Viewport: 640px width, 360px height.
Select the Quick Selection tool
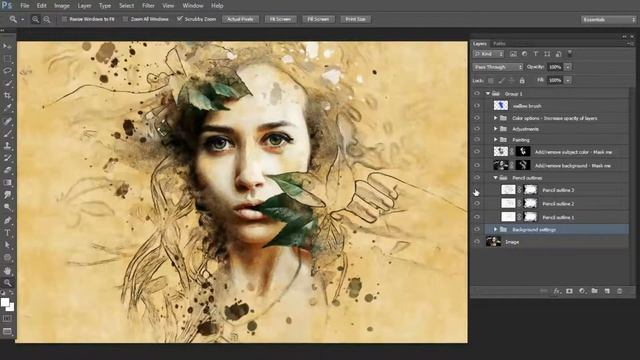pos(7,83)
